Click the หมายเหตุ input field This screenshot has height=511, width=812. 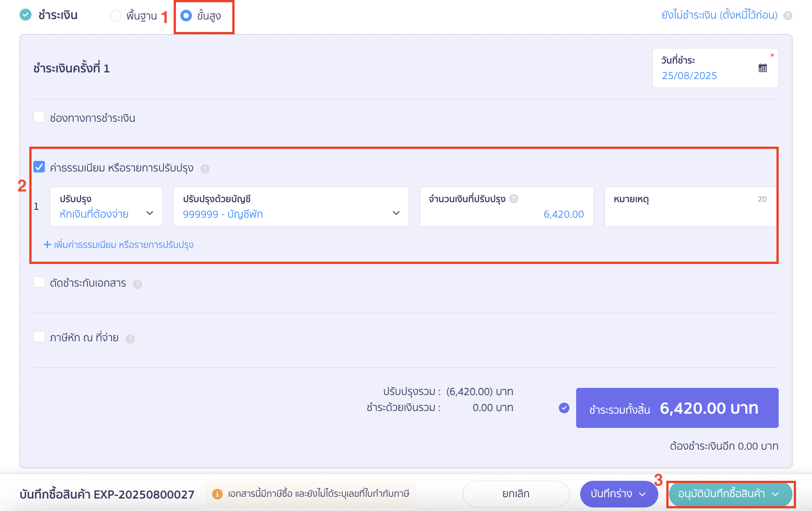689,213
